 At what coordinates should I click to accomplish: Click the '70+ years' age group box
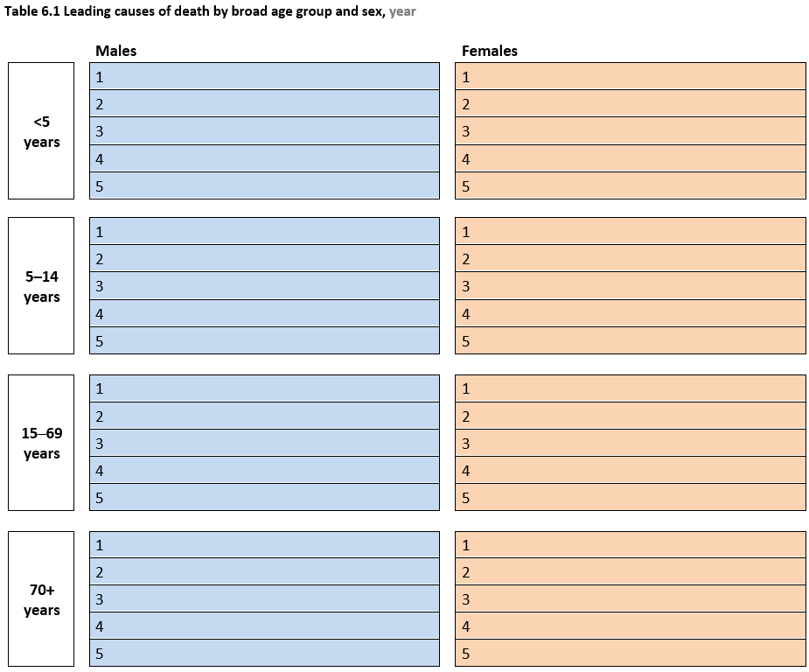[41, 599]
